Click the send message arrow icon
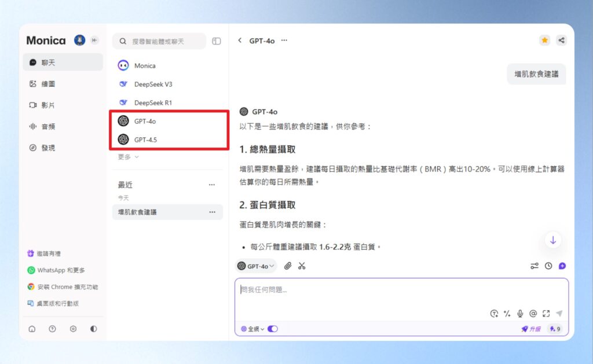 pos(559,313)
